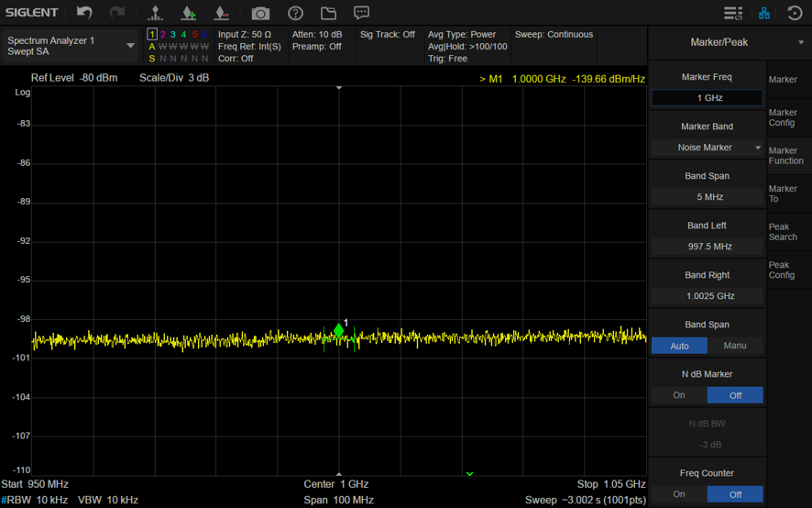
Task: Open the Marker Config tab
Action: tap(789, 117)
